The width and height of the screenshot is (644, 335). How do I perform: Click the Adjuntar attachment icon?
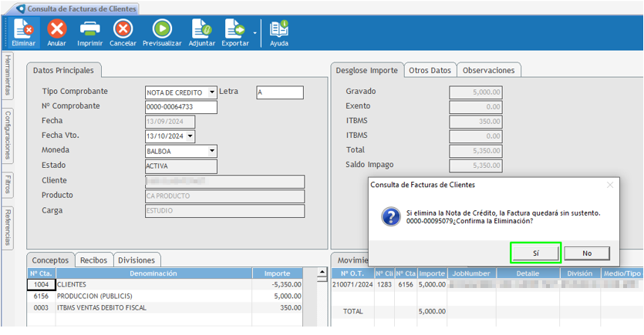(201, 30)
